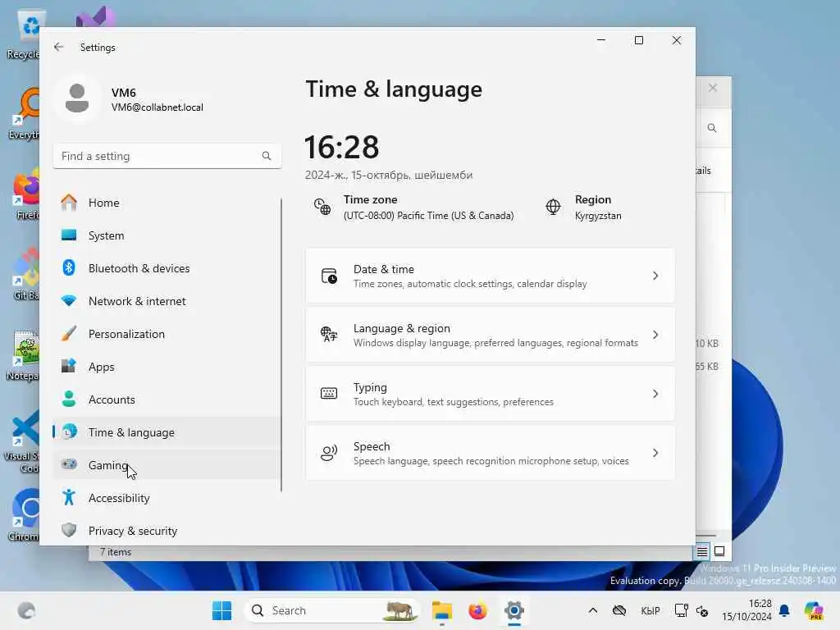Close the background File Explorer tab
The height and width of the screenshot is (630, 840).
[x=713, y=88]
